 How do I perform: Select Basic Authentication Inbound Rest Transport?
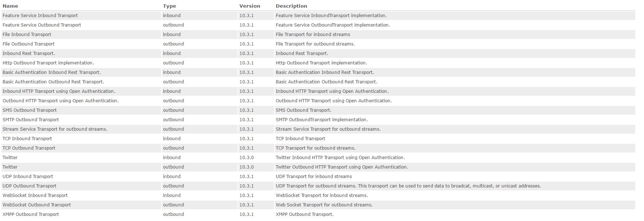[52, 72]
